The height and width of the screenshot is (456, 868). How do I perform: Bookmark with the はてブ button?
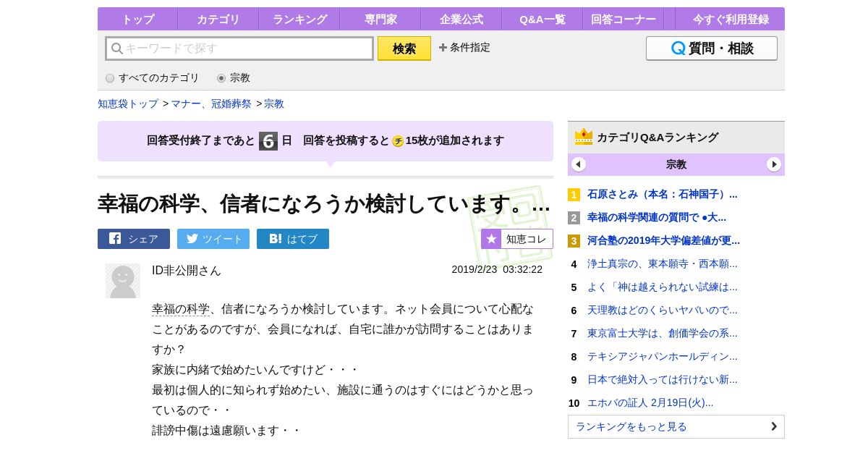293,239
